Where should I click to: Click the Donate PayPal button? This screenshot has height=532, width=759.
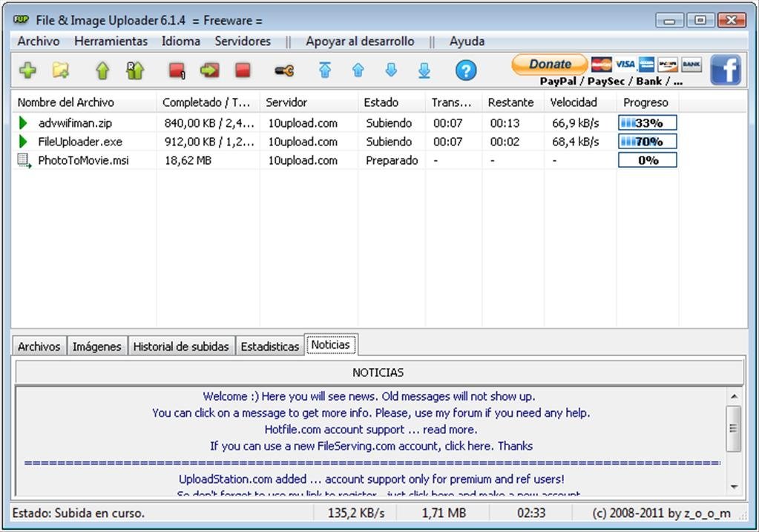point(550,64)
